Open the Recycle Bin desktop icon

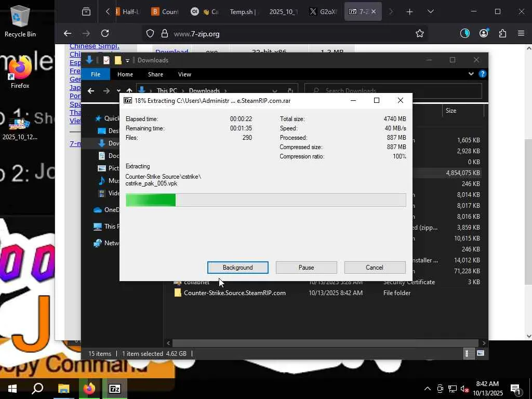click(x=20, y=21)
